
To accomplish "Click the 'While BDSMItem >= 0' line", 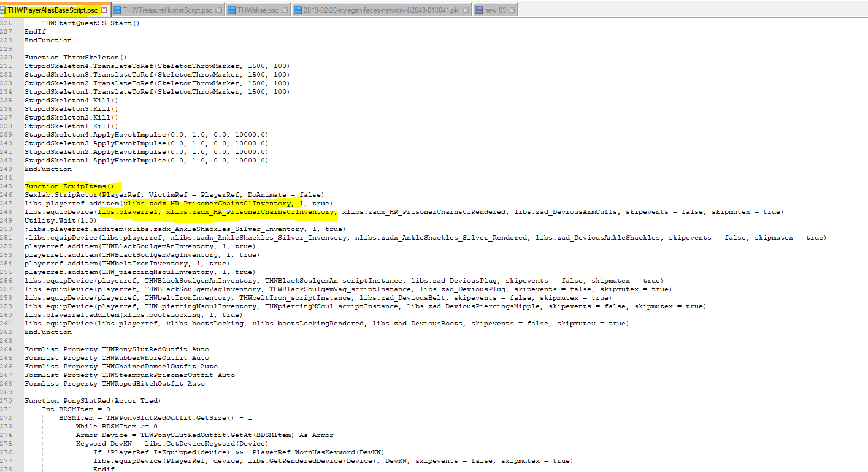I will 117,426.
